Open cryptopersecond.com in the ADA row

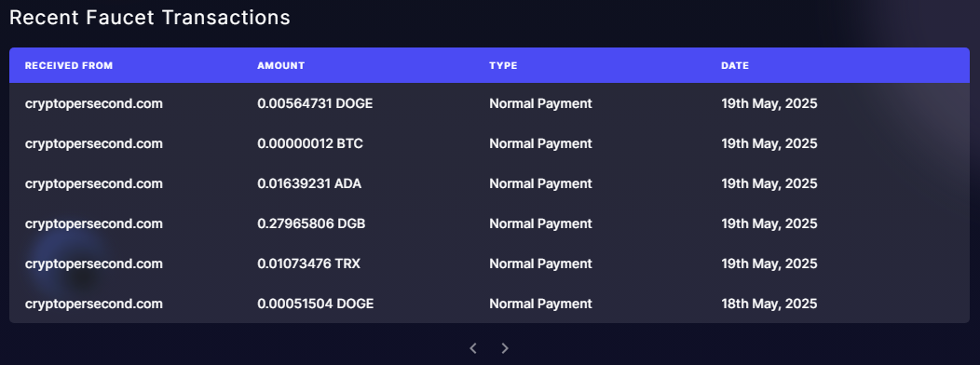coord(94,183)
